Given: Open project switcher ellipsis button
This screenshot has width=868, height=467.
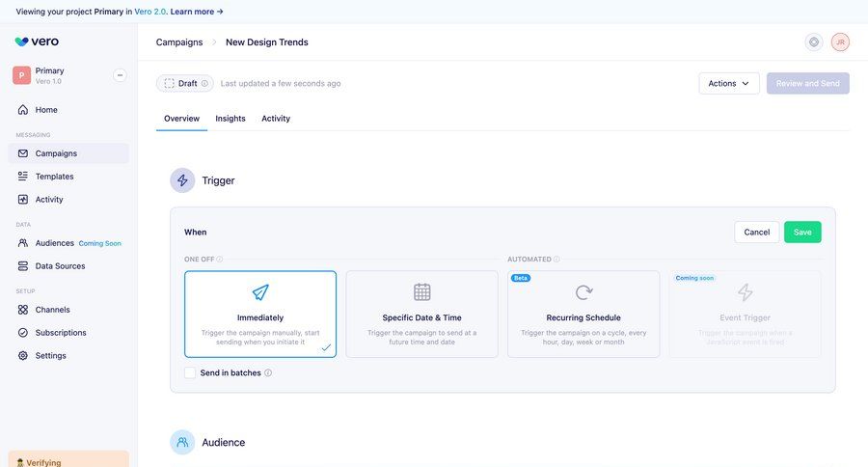Looking at the screenshot, I should (x=120, y=75).
